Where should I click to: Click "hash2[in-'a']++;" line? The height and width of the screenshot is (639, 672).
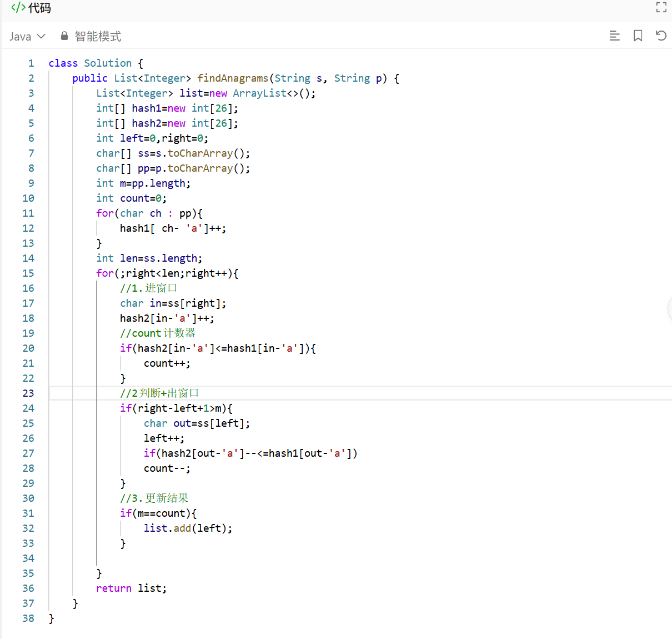pos(167,318)
